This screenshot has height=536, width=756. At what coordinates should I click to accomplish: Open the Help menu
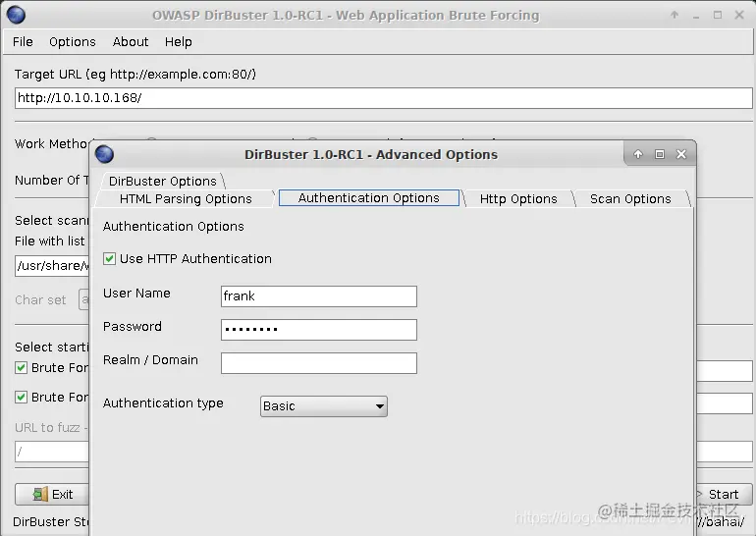pos(178,42)
